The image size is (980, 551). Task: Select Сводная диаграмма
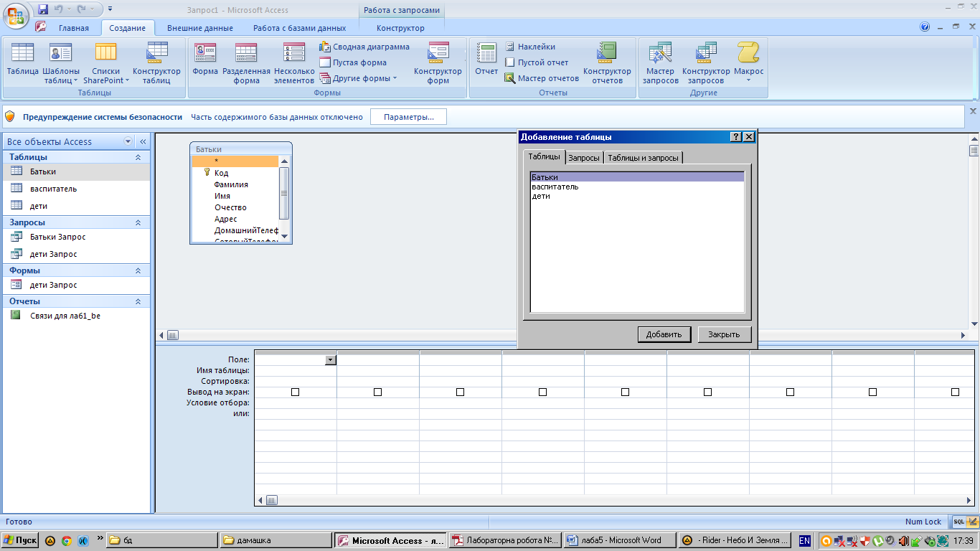click(x=364, y=47)
